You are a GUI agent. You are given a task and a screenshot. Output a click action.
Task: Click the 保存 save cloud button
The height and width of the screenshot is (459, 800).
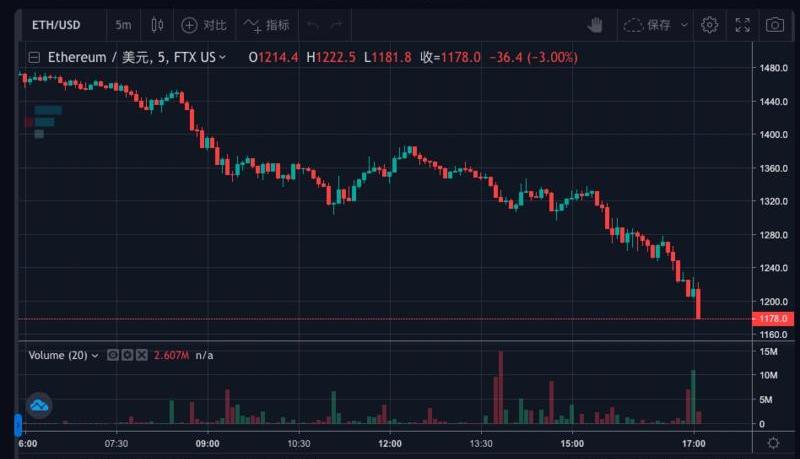pyautogui.click(x=647, y=24)
